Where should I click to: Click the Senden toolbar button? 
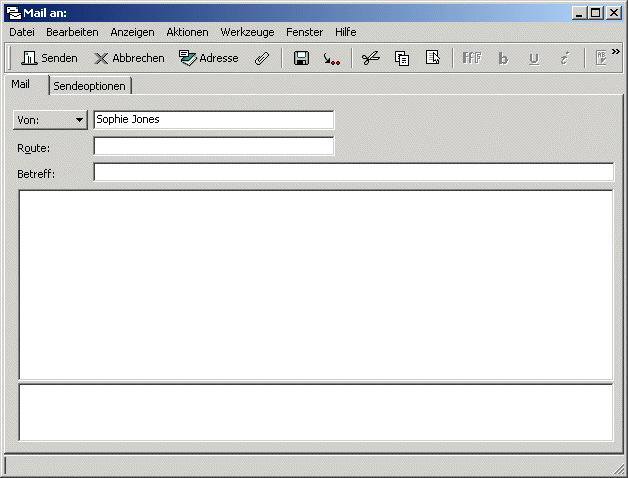(49, 58)
